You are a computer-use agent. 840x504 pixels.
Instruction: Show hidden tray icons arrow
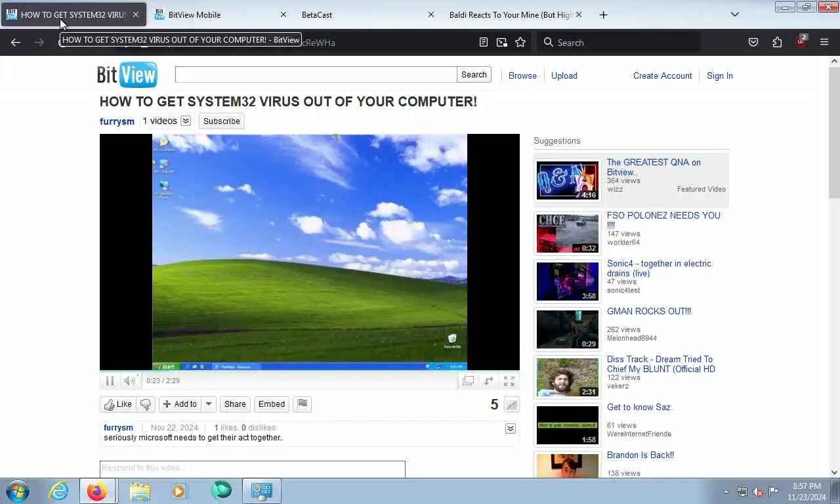[726, 492]
